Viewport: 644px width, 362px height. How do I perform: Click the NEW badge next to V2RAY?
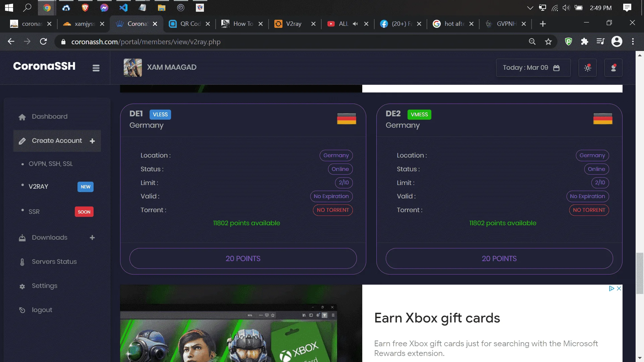tap(86, 187)
